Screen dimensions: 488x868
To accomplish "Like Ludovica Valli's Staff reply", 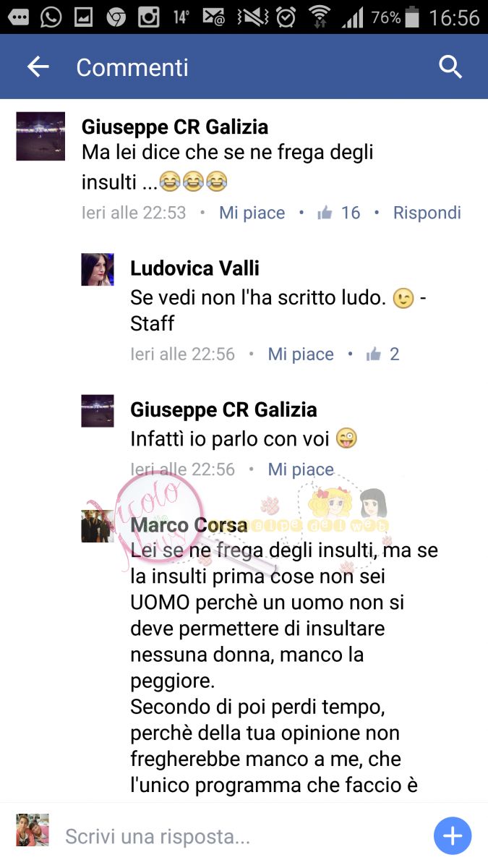I will (x=301, y=354).
